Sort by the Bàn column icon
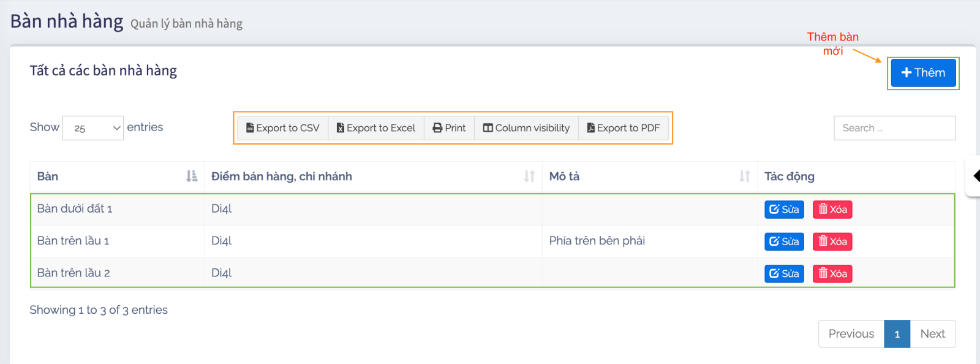 coord(192,176)
